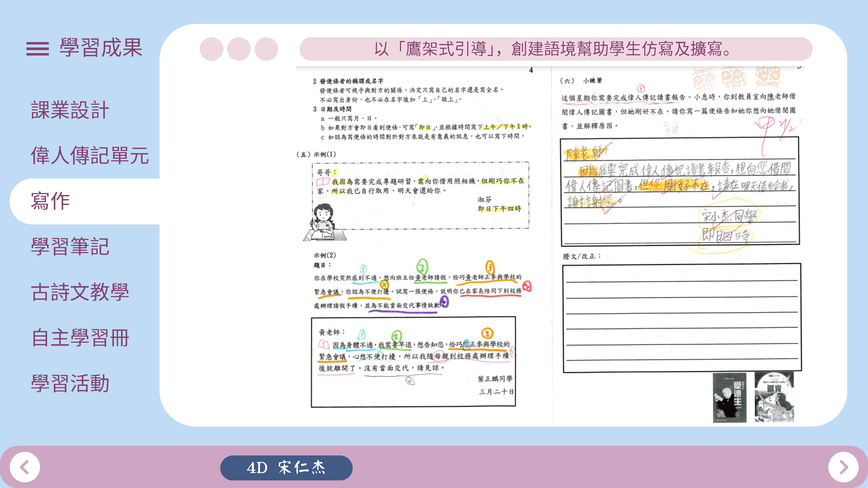Select the 寫作 tab in sidebar

click(x=51, y=201)
